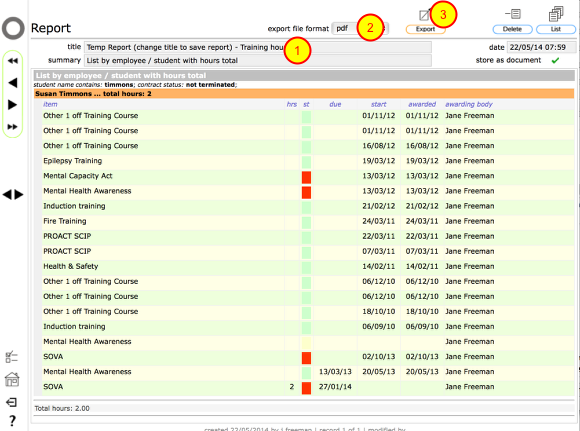This screenshot has width=580, height=431.
Task: Click the Delete button
Action: [512, 29]
